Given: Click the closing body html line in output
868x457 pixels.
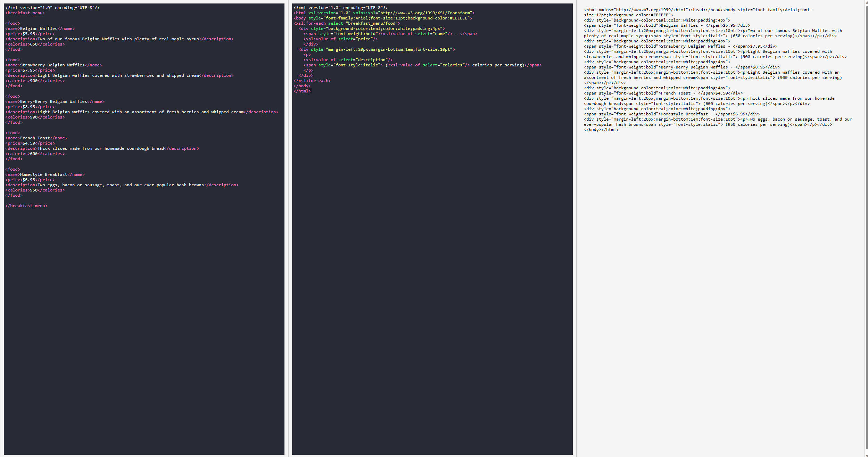Looking at the screenshot, I should (601, 130).
